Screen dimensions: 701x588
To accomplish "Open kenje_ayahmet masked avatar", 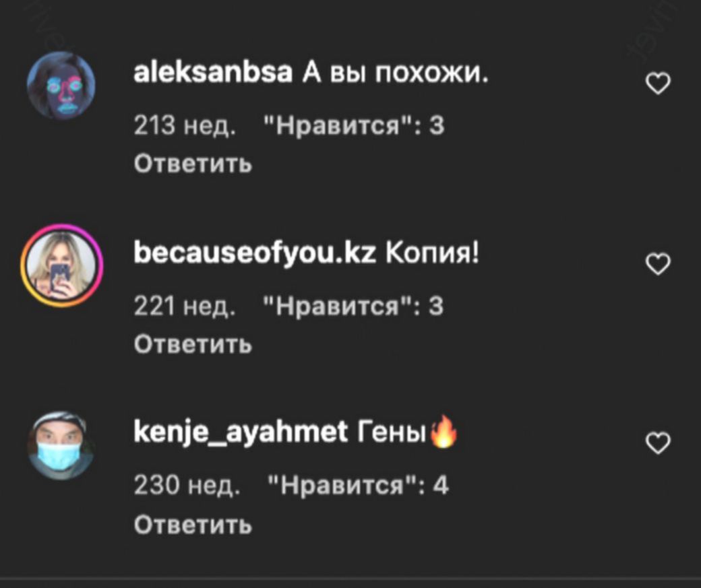I will click(61, 445).
